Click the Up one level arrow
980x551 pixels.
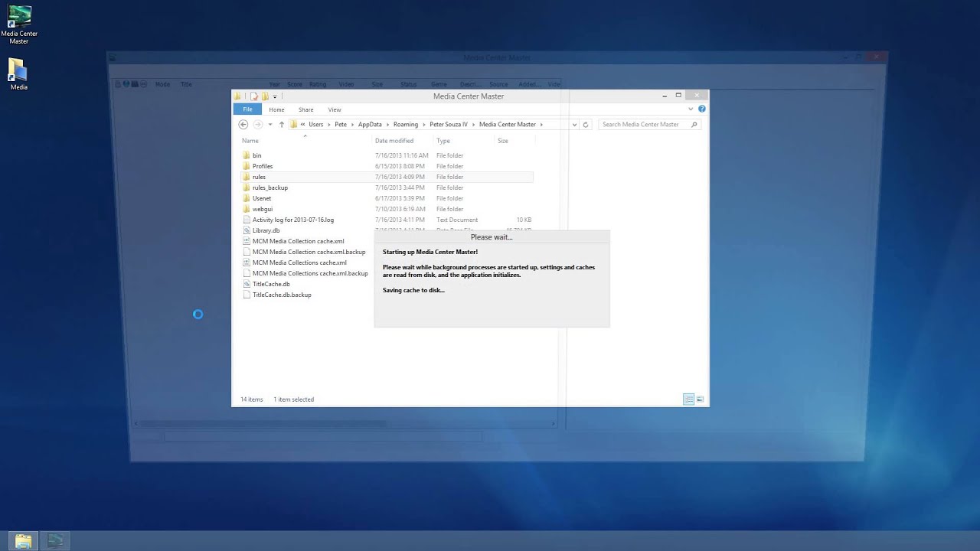pyautogui.click(x=281, y=124)
